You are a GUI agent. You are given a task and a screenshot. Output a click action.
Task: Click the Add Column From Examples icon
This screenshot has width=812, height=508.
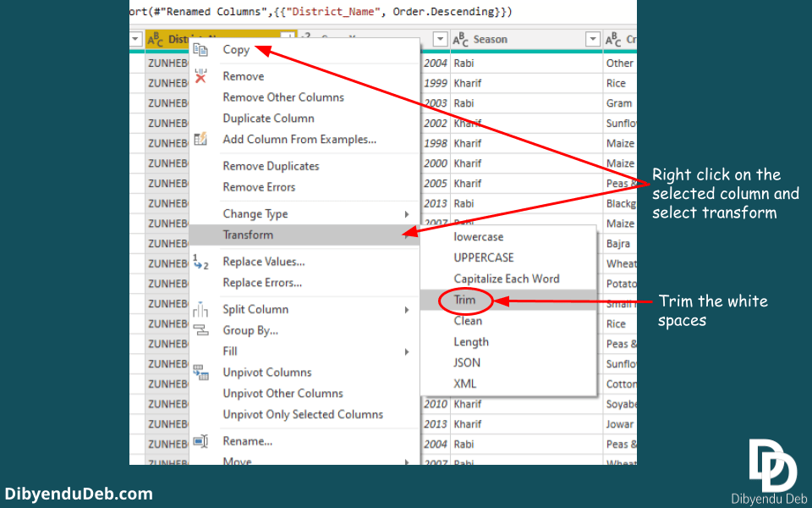(x=200, y=140)
